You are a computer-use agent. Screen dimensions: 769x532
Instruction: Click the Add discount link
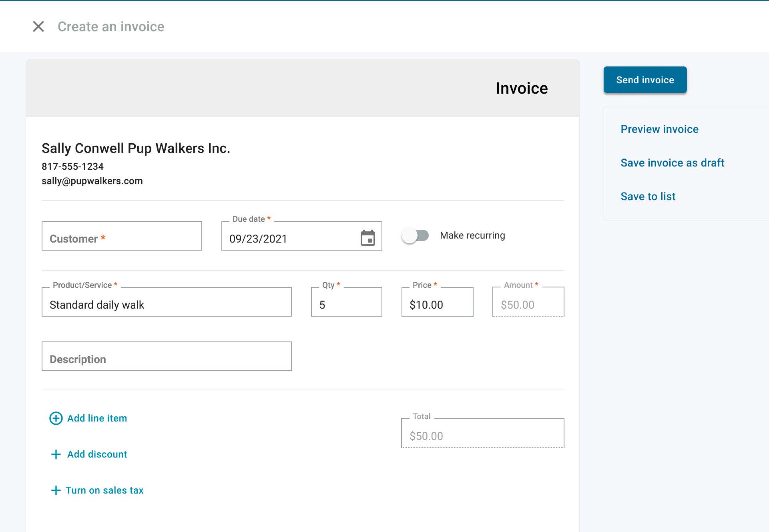(97, 454)
